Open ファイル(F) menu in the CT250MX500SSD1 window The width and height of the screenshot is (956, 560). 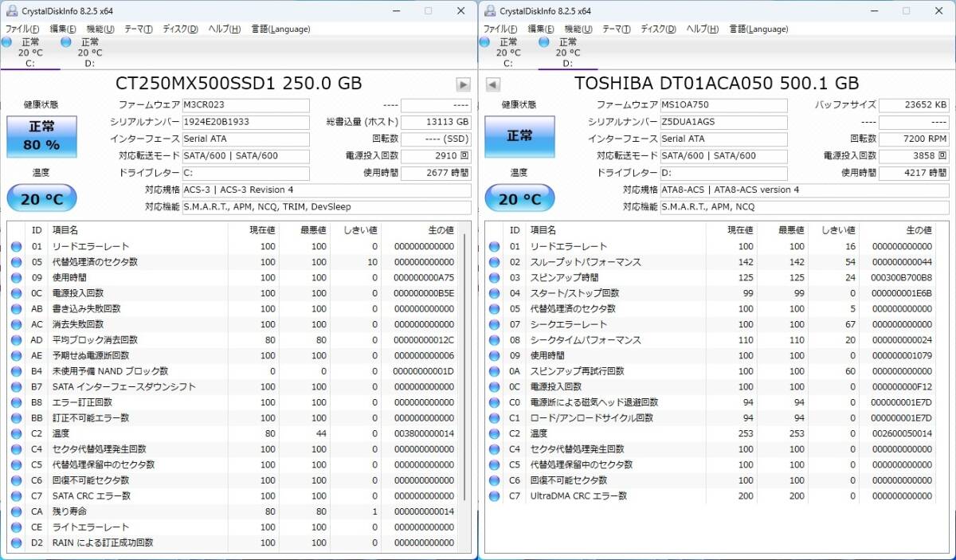(22, 29)
